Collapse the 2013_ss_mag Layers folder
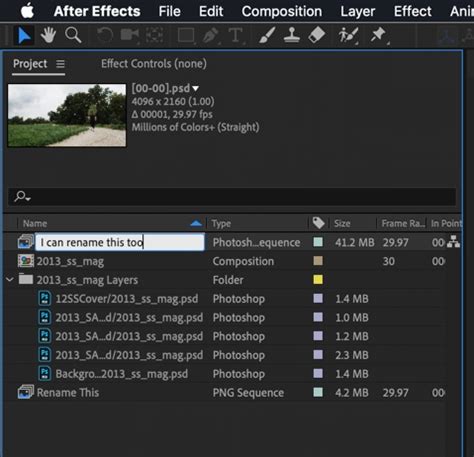 coord(10,279)
